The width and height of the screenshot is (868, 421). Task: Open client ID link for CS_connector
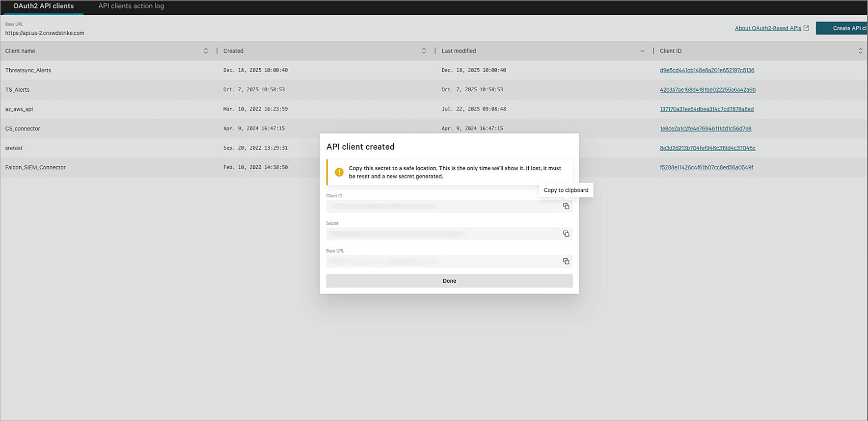[705, 129]
